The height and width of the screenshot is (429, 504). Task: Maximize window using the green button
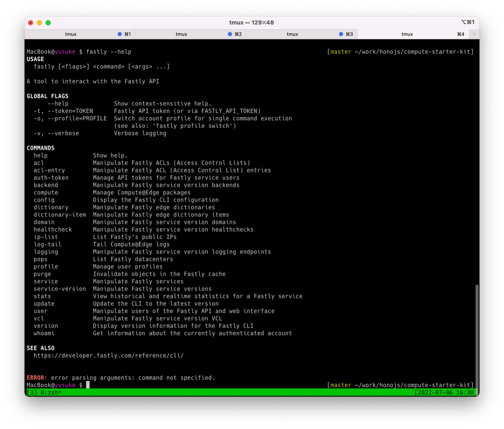(x=48, y=23)
